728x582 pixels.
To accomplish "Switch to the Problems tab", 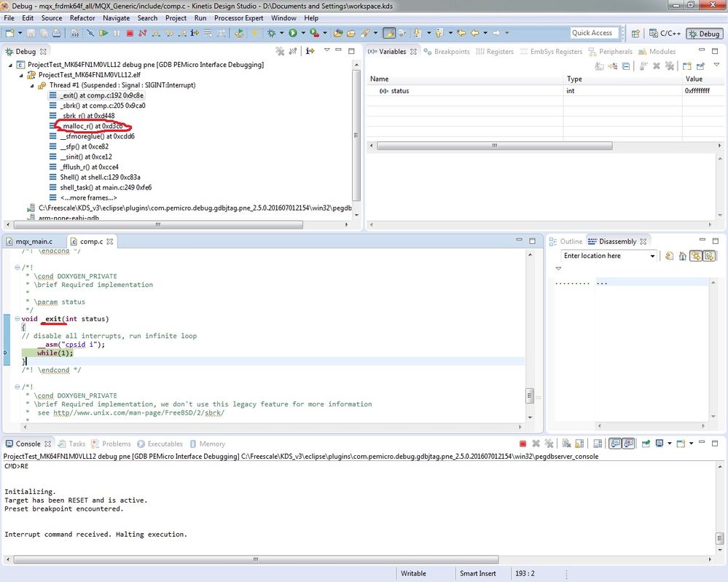I will click(111, 444).
